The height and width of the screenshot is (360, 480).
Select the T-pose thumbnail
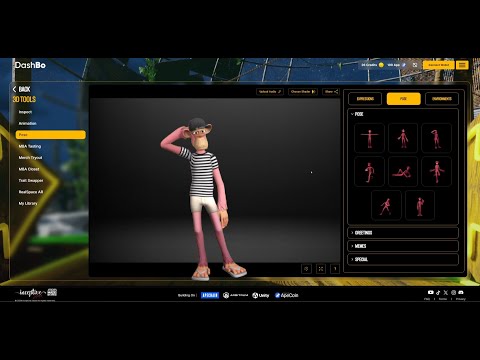point(369,138)
